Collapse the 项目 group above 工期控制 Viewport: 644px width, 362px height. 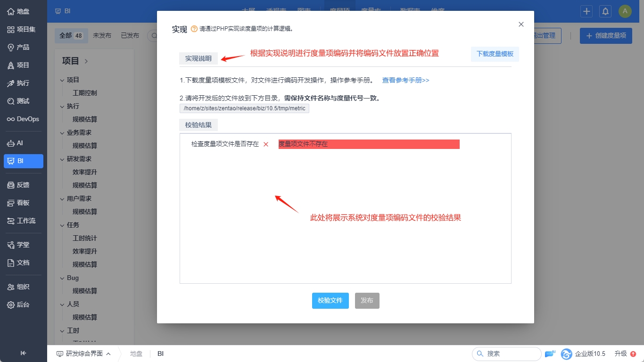[62, 80]
